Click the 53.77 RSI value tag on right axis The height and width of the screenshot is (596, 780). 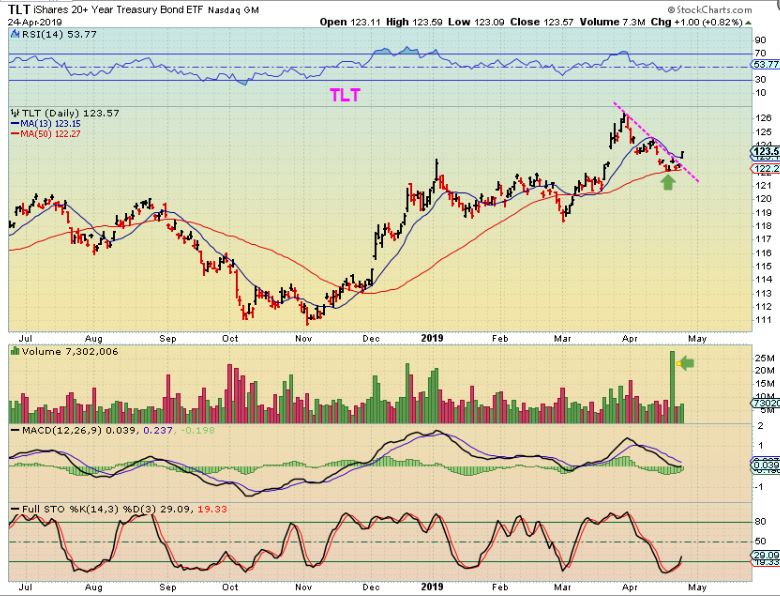tap(765, 65)
